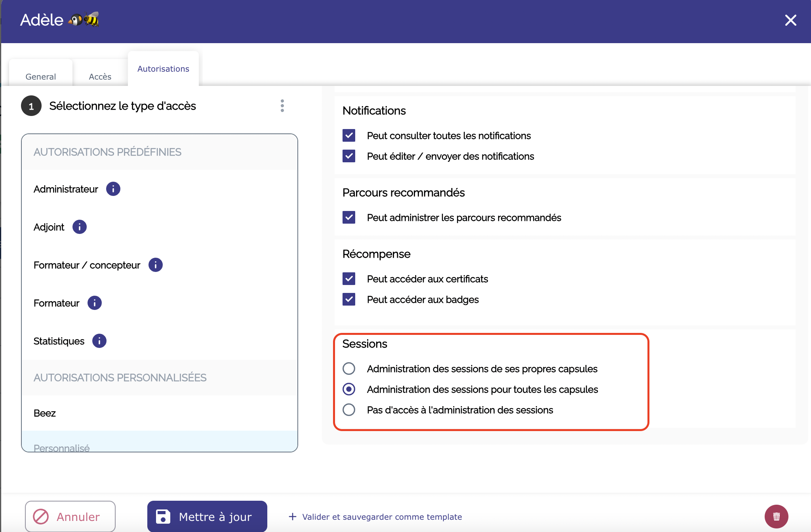This screenshot has height=532, width=811.
Task: Select the Beez custom authorization
Action: [45, 413]
